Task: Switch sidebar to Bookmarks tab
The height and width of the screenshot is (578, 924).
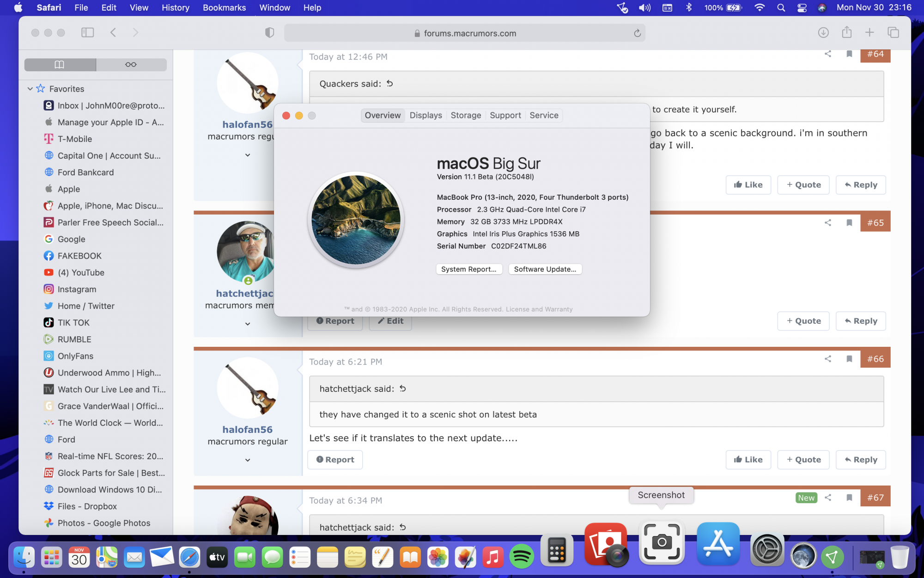Action: [60, 65]
